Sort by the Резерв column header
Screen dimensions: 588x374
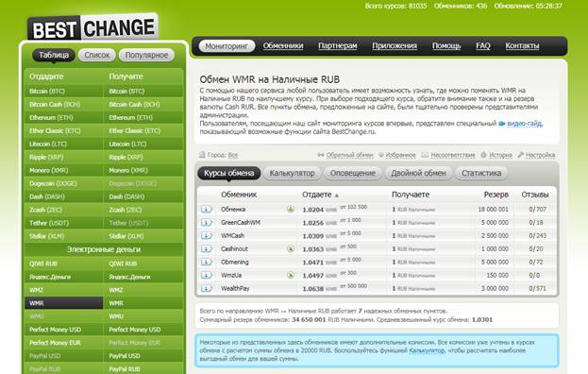[496, 195]
